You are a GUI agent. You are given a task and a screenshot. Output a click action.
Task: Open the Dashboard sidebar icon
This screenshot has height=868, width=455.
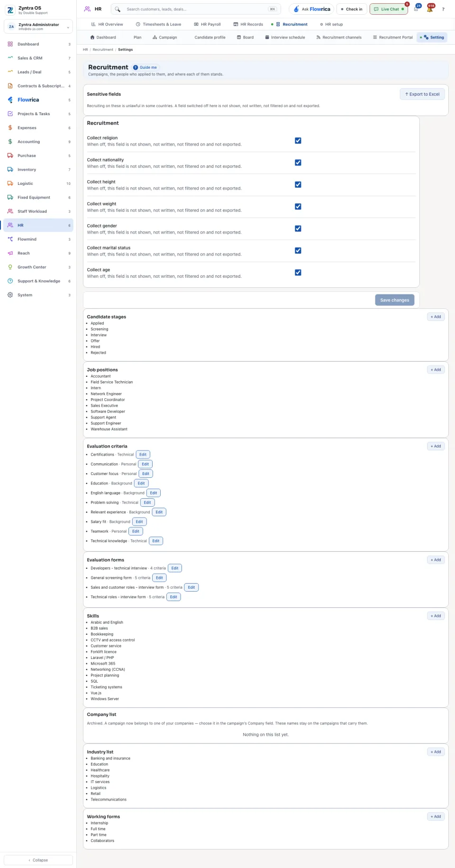10,44
